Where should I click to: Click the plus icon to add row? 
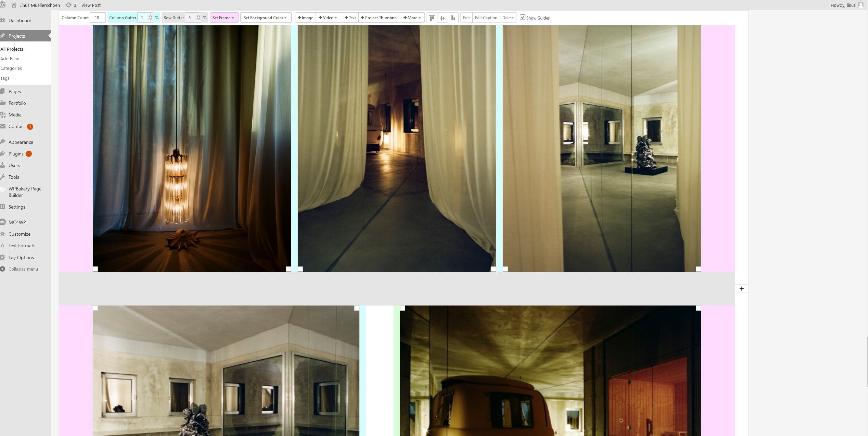(x=741, y=289)
